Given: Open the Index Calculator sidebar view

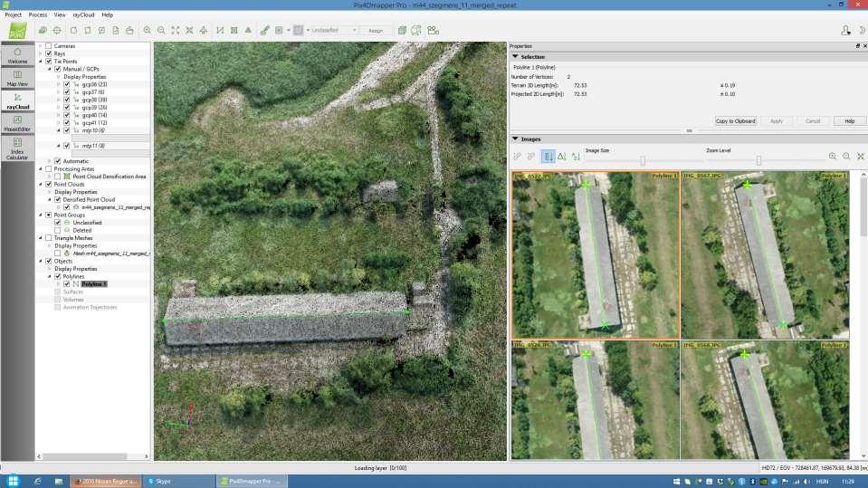Looking at the screenshot, I should pyautogui.click(x=17, y=148).
